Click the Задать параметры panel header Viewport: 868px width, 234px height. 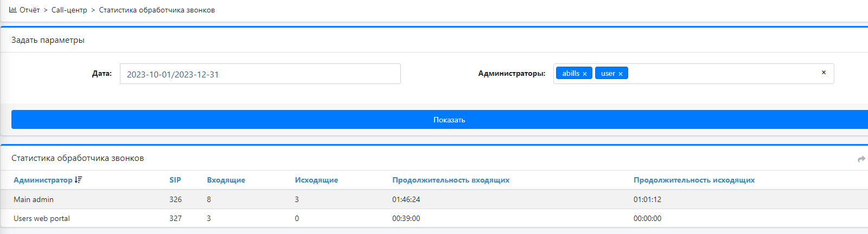click(x=48, y=40)
